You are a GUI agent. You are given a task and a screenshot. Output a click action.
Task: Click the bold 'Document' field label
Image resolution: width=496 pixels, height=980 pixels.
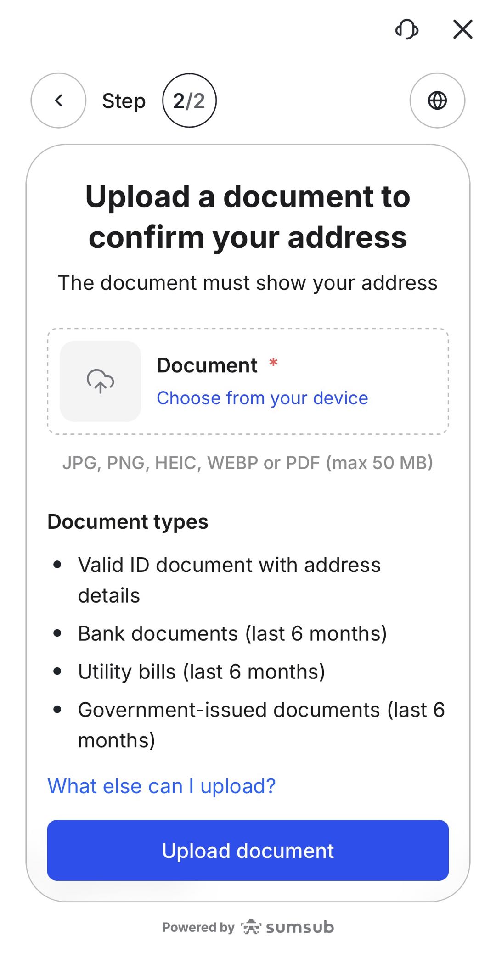pyautogui.click(x=207, y=365)
